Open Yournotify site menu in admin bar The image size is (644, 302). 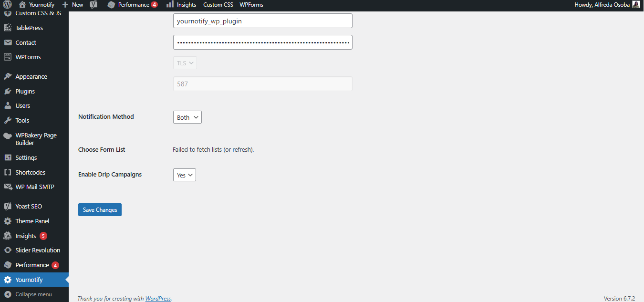[x=36, y=4]
